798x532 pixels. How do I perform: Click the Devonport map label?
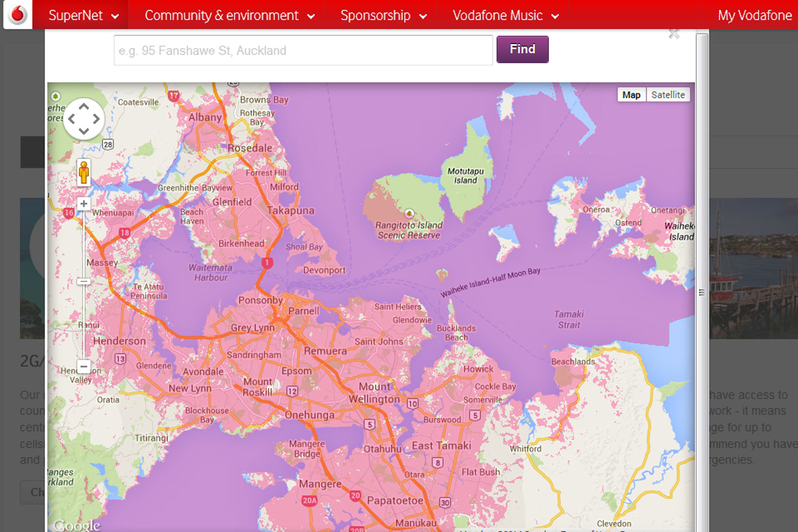click(x=324, y=270)
